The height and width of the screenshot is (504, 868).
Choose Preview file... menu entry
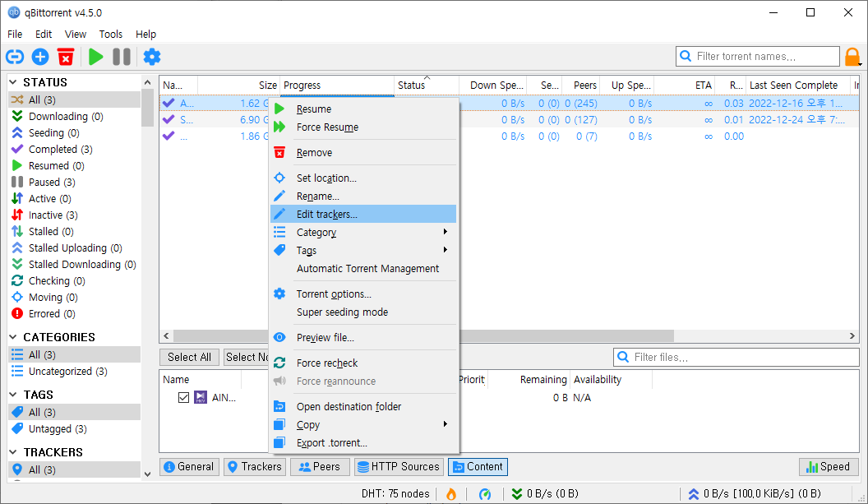363,337
